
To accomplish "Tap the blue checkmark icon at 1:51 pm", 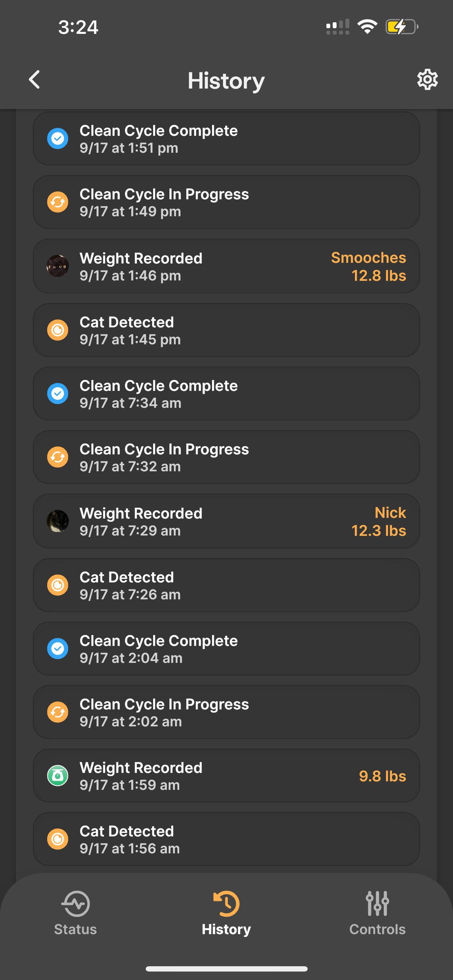I will pyautogui.click(x=58, y=138).
